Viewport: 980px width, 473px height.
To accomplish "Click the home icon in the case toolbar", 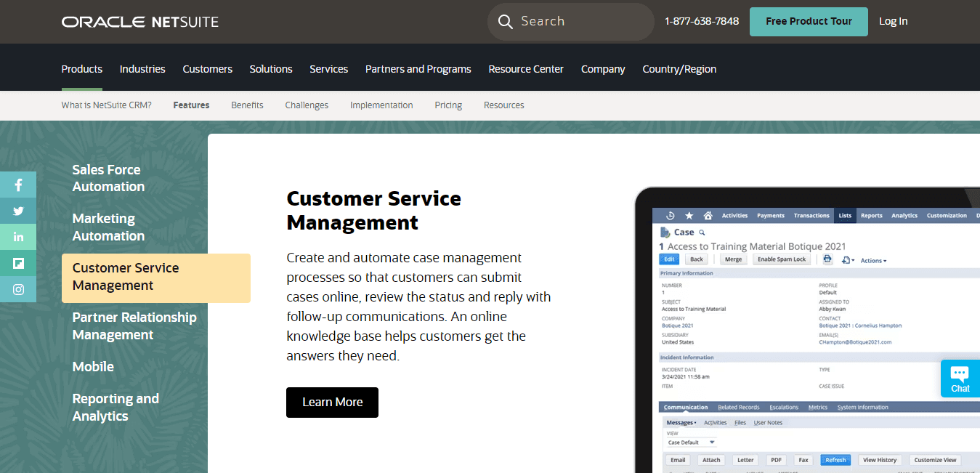I will 708,216.
